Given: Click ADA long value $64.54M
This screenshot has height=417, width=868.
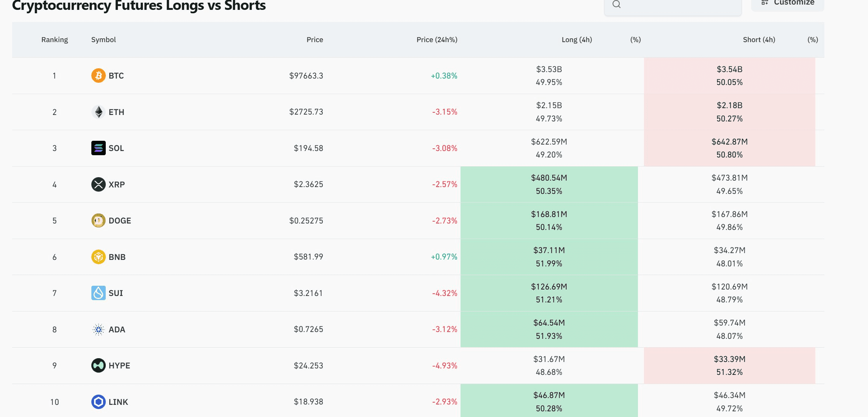Looking at the screenshot, I should click(x=549, y=323).
